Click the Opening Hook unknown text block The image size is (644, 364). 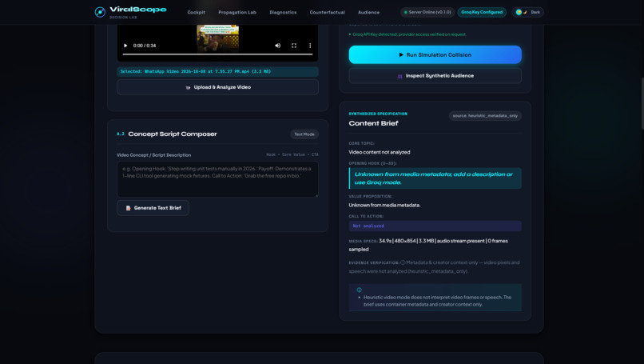click(435, 178)
